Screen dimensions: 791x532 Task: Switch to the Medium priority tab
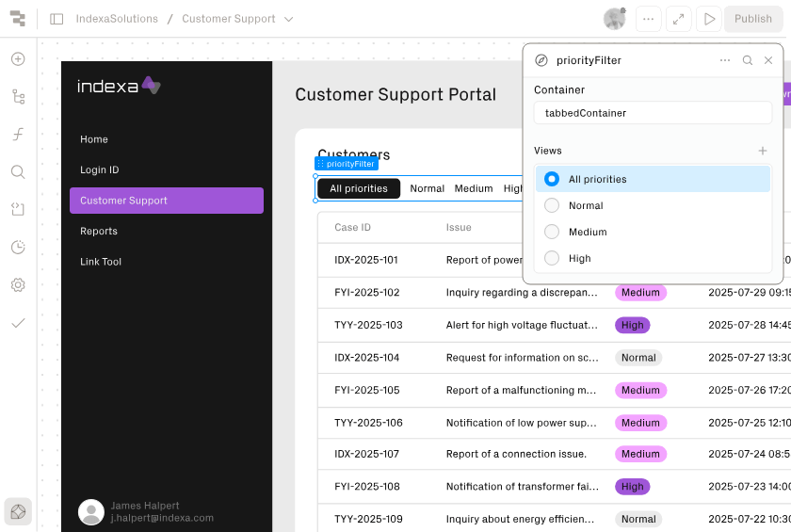tap(474, 188)
